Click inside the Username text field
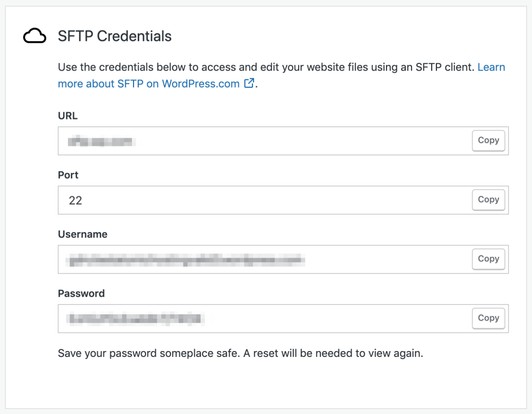This screenshot has height=414, width=532. click(264, 259)
